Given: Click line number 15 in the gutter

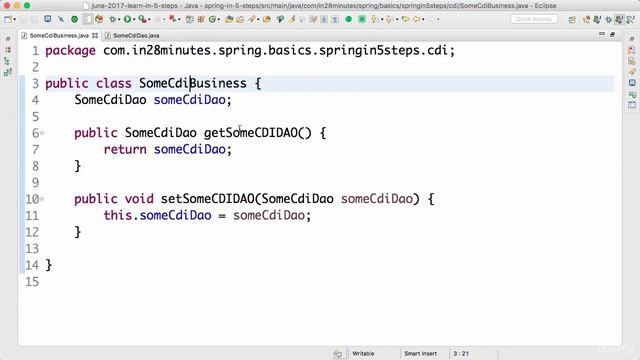Looking at the screenshot, I should pyautogui.click(x=32, y=282).
